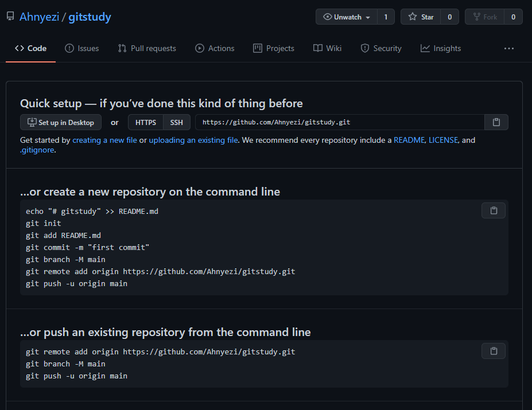The width and height of the screenshot is (532, 410).
Task: Click Set up in Desktop button
Action: pos(61,122)
